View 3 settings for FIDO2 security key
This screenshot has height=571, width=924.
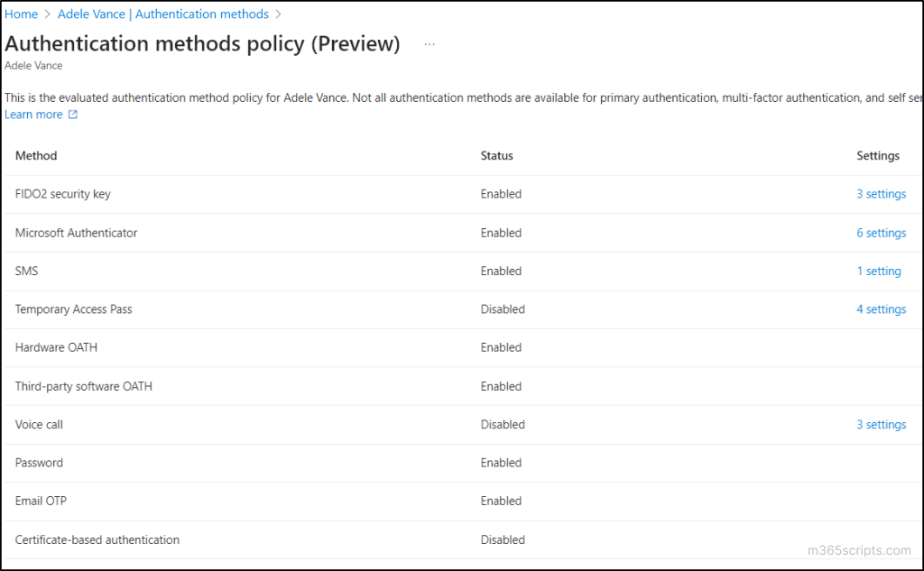click(x=881, y=194)
